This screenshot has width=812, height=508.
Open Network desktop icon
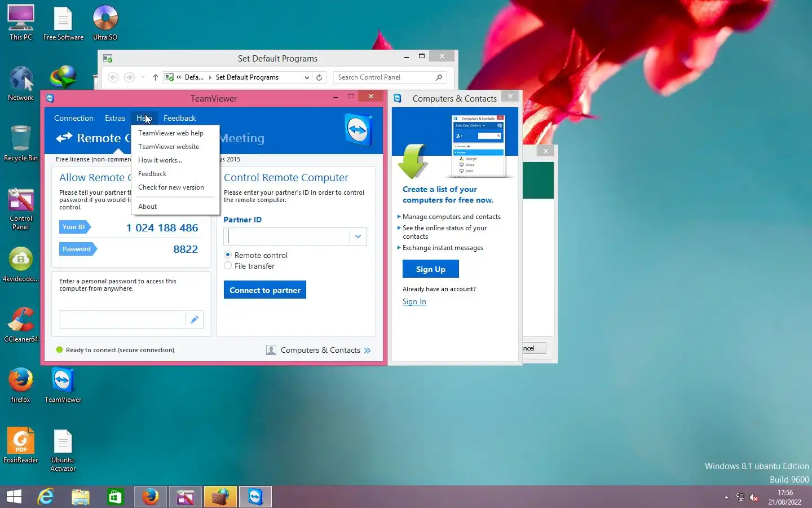[x=21, y=83]
